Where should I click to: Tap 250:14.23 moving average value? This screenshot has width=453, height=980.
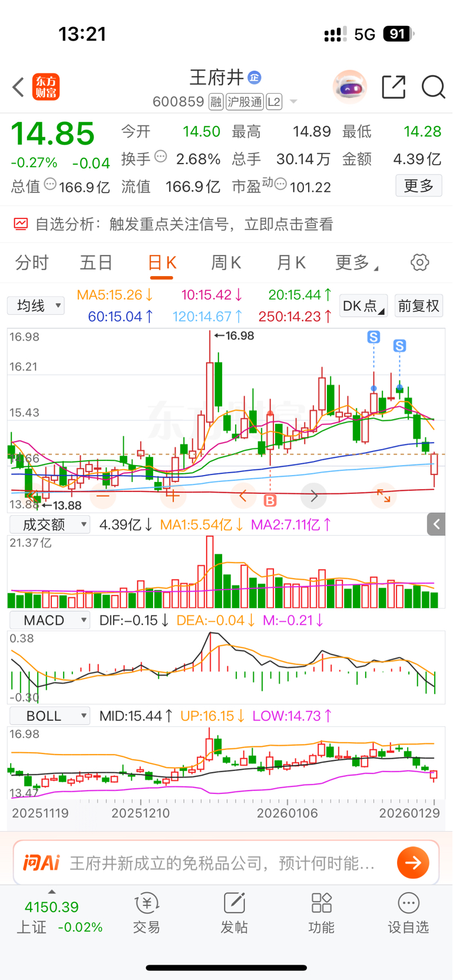[295, 316]
